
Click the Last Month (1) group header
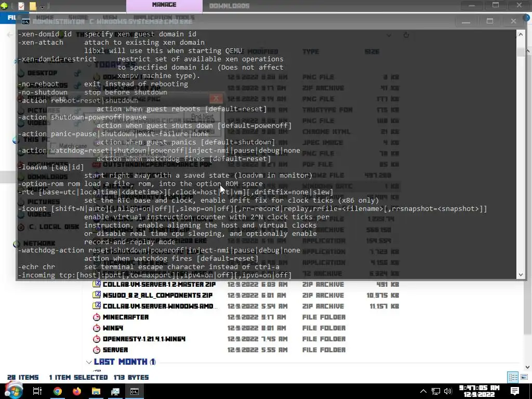tap(125, 362)
